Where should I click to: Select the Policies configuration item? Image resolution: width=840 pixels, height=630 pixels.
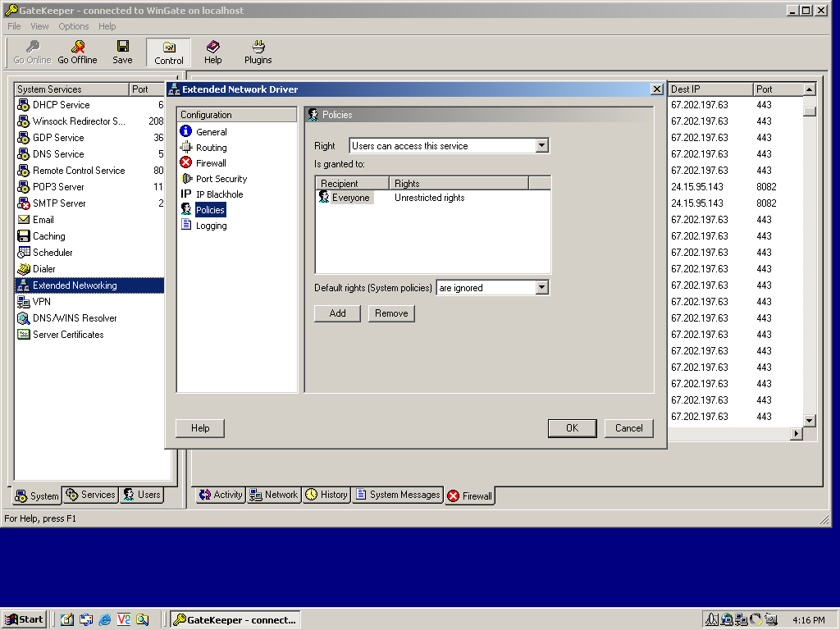click(210, 210)
